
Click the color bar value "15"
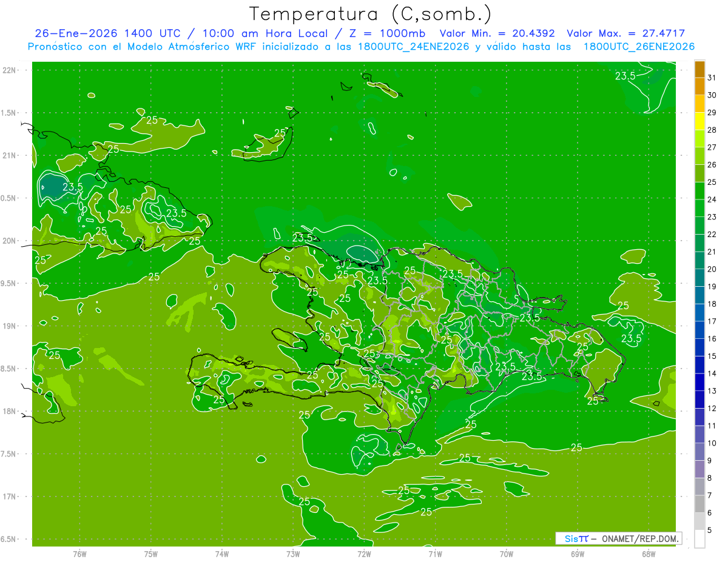point(712,356)
